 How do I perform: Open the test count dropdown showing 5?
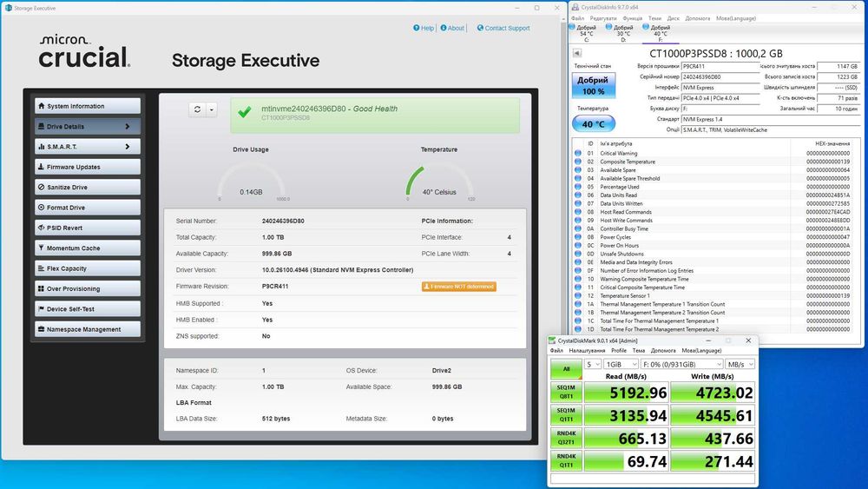pos(593,364)
